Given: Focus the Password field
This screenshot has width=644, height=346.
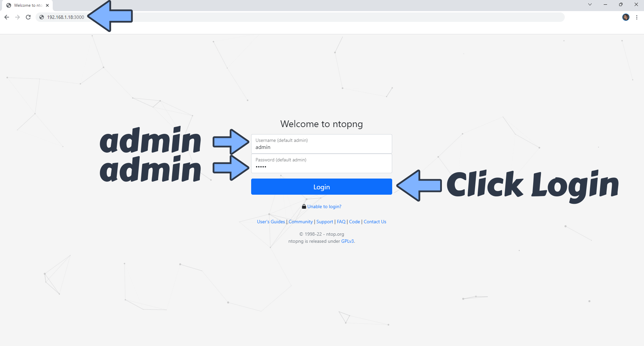Looking at the screenshot, I should (x=321, y=163).
